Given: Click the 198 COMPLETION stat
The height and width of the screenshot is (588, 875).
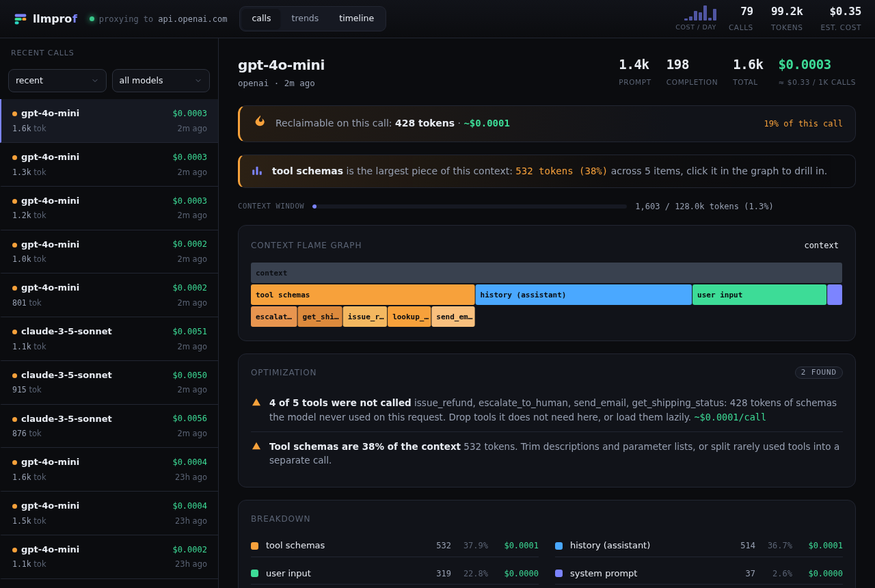Looking at the screenshot, I should point(692,72).
